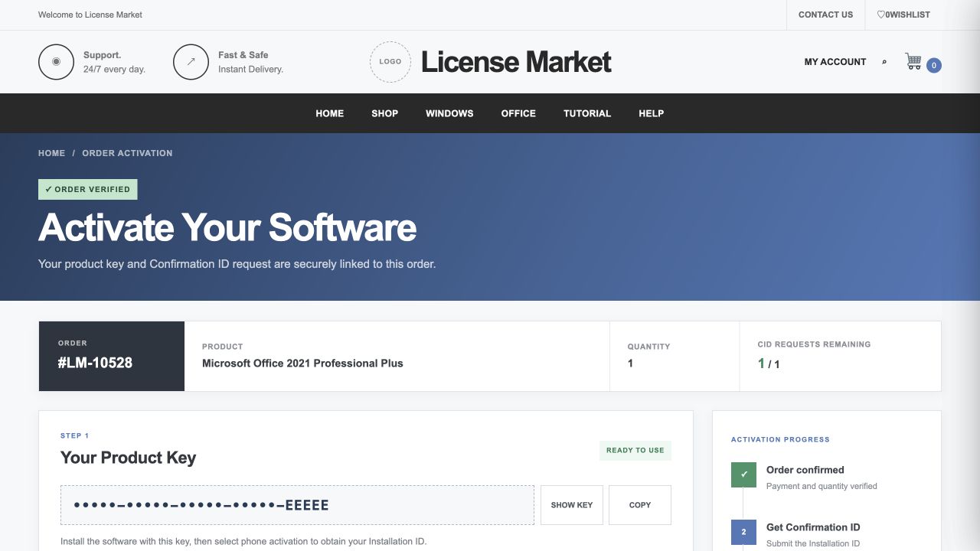The width and height of the screenshot is (980, 551).
Task: Open the HELP menu item
Action: pyautogui.click(x=652, y=113)
